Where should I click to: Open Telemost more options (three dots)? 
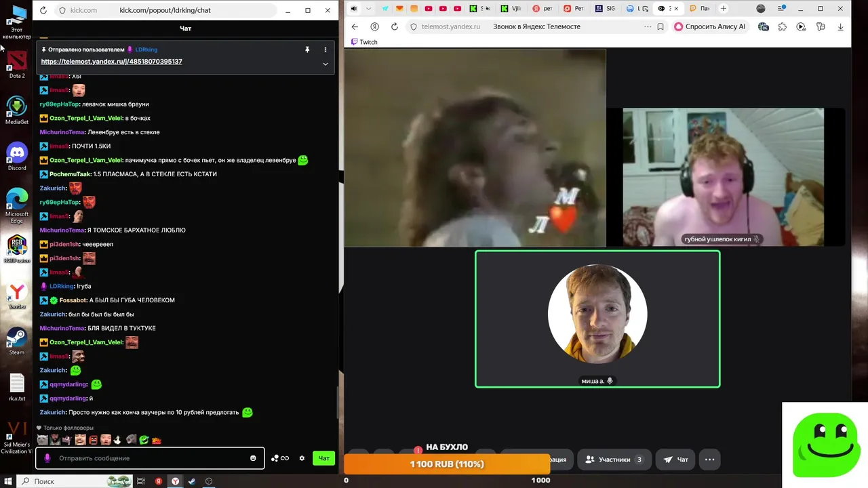tap(709, 460)
